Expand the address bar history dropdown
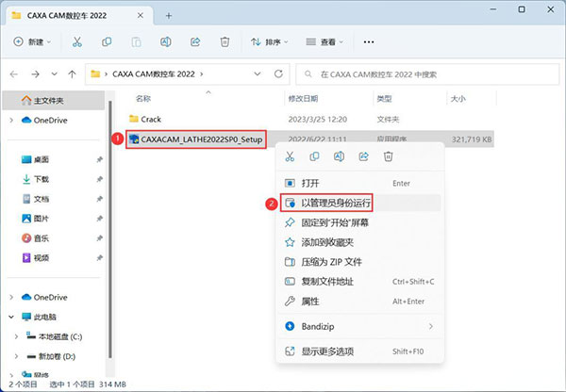 (258, 73)
